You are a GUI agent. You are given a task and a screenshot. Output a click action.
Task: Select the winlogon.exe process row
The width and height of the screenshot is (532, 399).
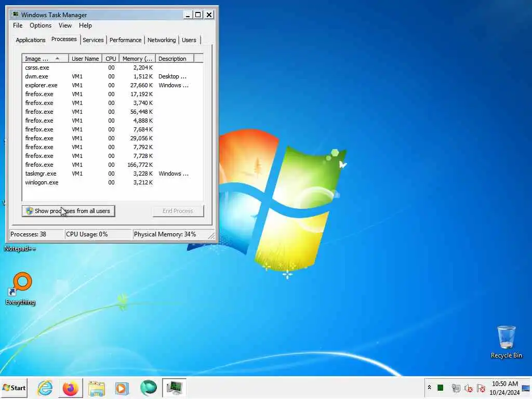coord(113,182)
